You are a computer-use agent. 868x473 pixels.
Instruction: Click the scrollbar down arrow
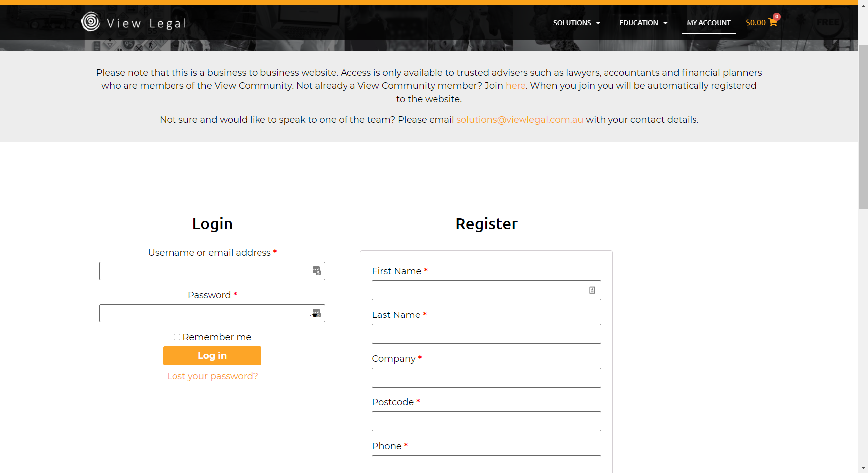[x=863, y=468]
